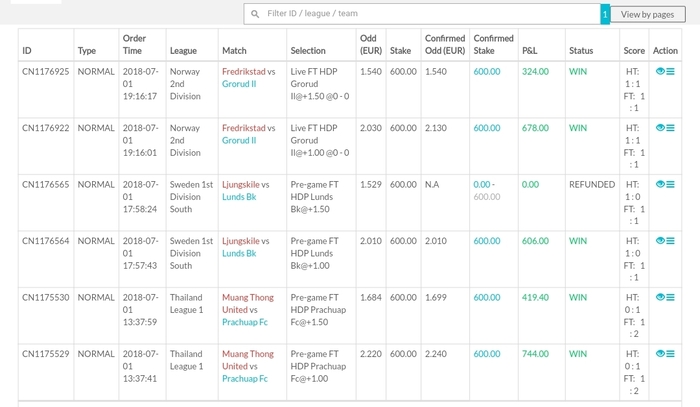Open Muang Thong United link for CN1175530
Viewport: 700px width, 407px height.
[248, 303]
